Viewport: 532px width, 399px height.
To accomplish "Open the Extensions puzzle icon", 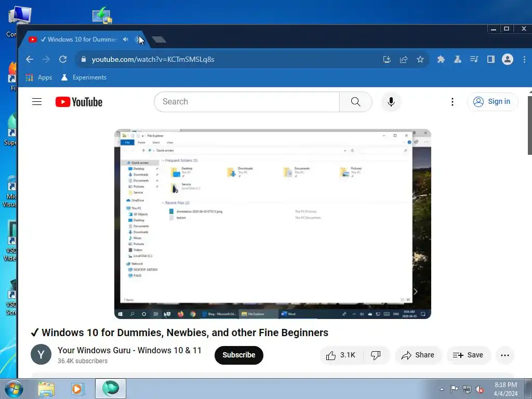I will [441, 59].
